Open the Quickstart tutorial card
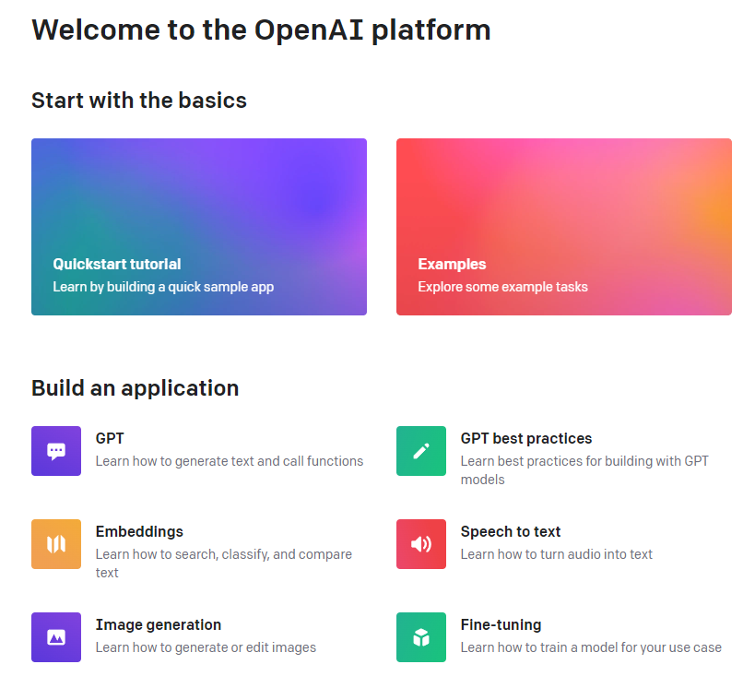The height and width of the screenshot is (700, 755). (x=199, y=227)
